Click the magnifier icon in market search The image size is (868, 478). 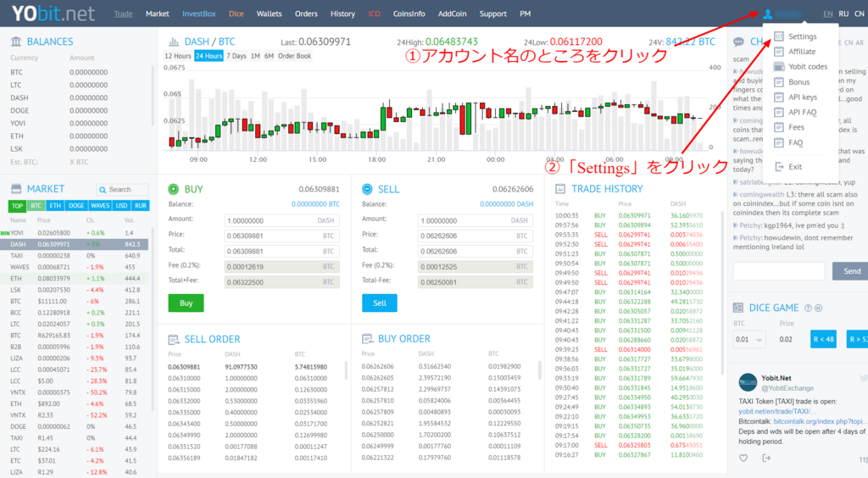coord(103,190)
